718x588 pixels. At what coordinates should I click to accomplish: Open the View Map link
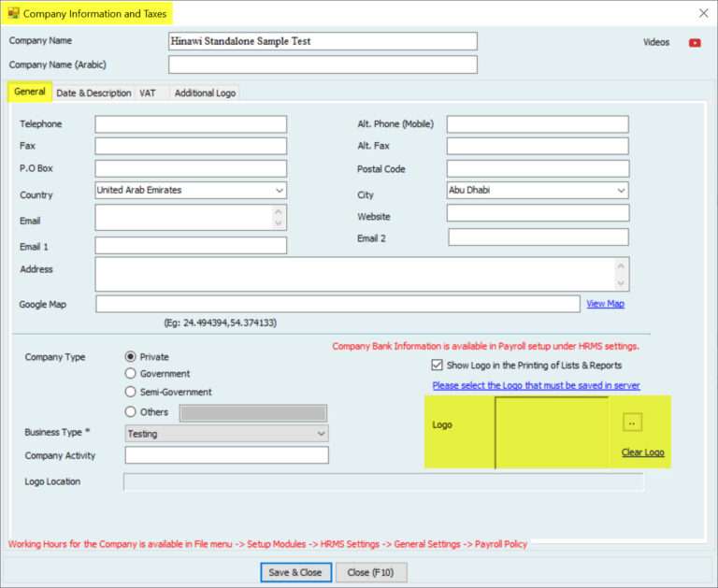point(605,304)
